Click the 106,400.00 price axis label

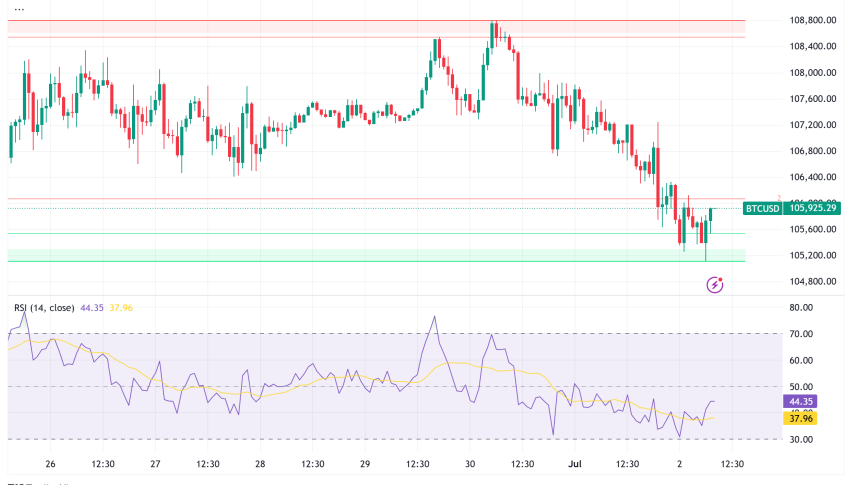click(812, 177)
